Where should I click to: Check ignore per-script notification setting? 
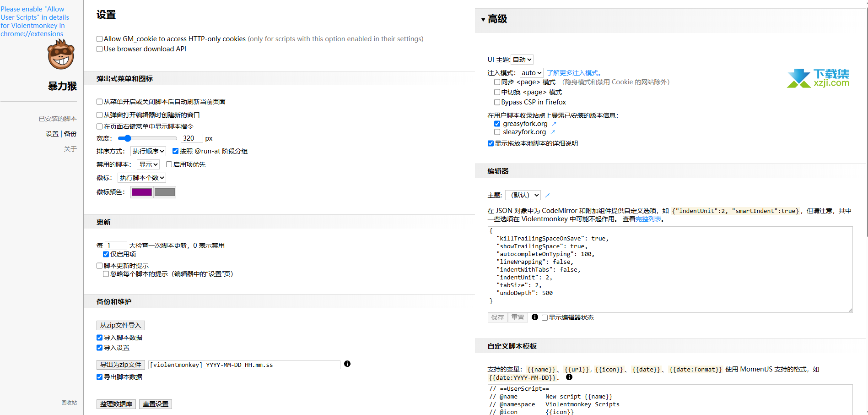106,274
